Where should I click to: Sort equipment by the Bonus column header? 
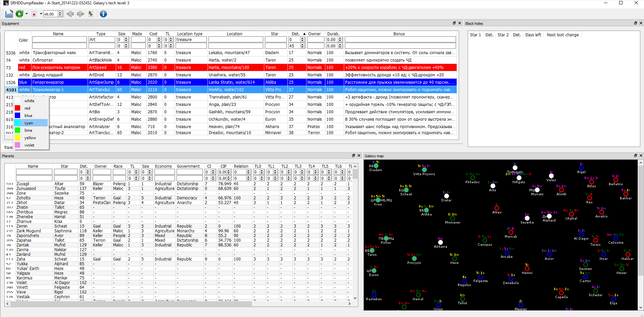point(399,34)
